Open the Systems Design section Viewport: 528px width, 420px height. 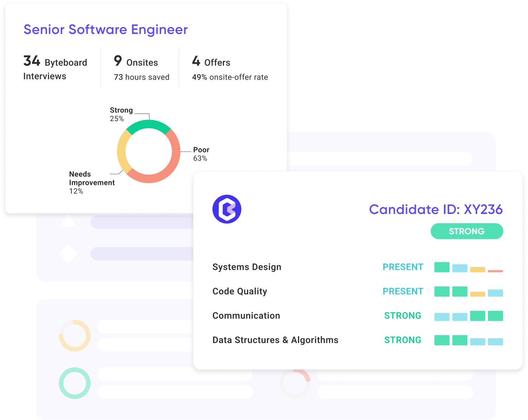247,267
